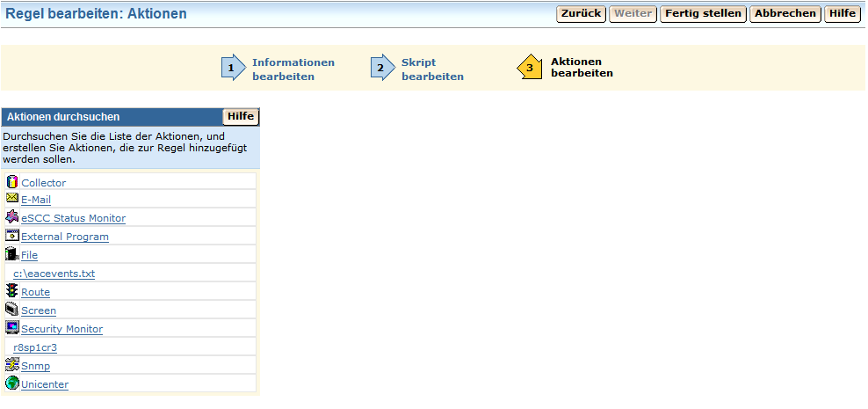Open the Snmp action link
This screenshot has width=868, height=409.
[x=35, y=366]
